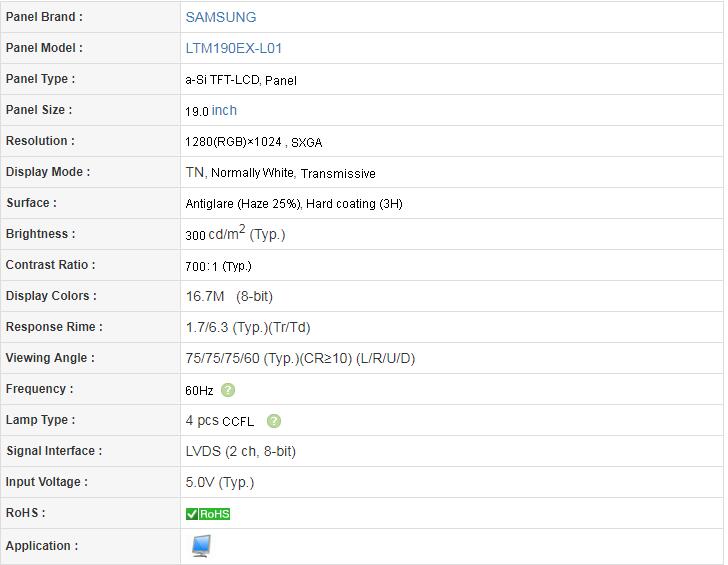Click the 'TN, Normally White, Transmissive' value
This screenshot has height=565, width=728.
click(x=280, y=173)
